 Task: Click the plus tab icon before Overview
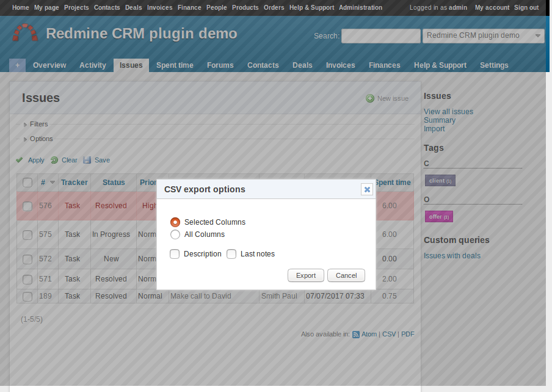[17, 65]
